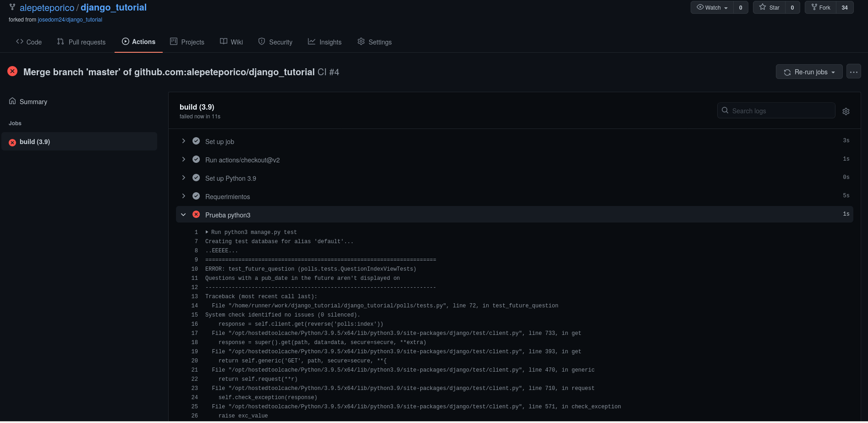Select the build (3.9) job in sidebar
The image size is (868, 423).
(79, 142)
